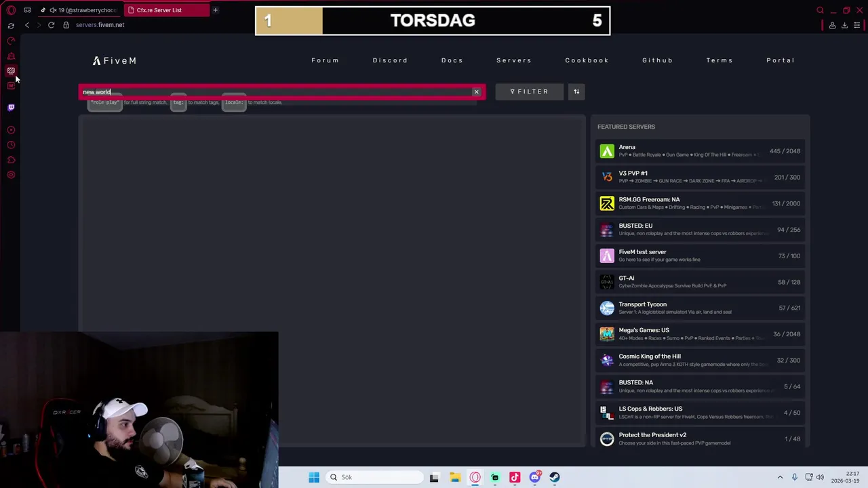This screenshot has width=868, height=488.
Task: Open browser tab search magnifier
Action: click(820, 10)
